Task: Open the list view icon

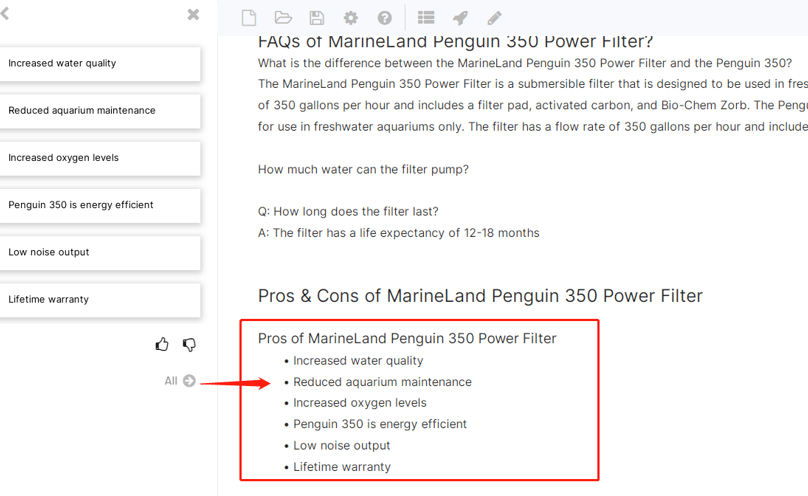Action: tap(426, 18)
